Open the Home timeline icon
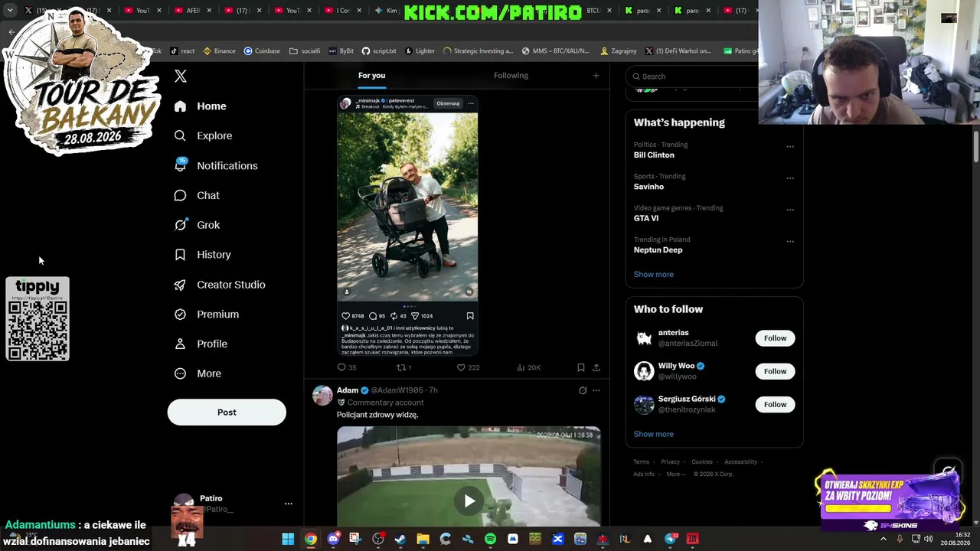Image resolution: width=980 pixels, height=551 pixels. click(x=180, y=106)
